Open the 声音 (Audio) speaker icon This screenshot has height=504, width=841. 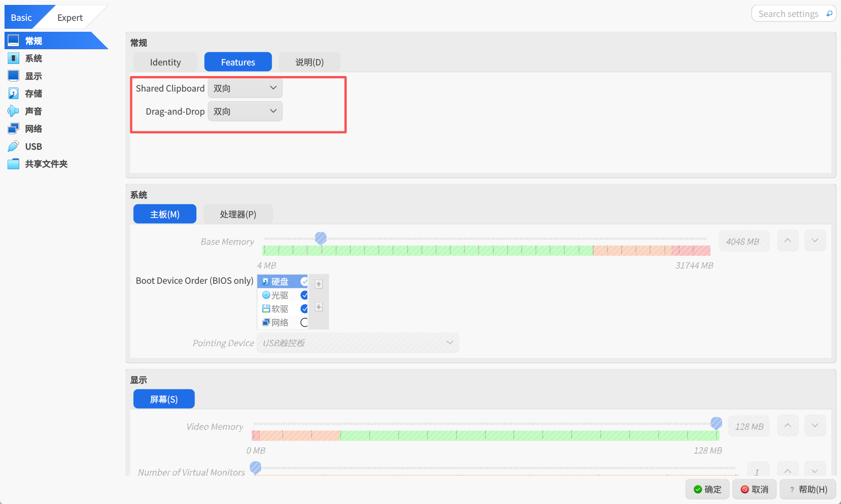(x=13, y=111)
